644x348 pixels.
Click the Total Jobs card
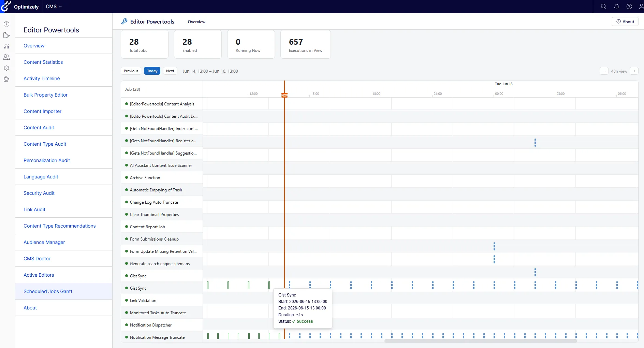(x=145, y=44)
